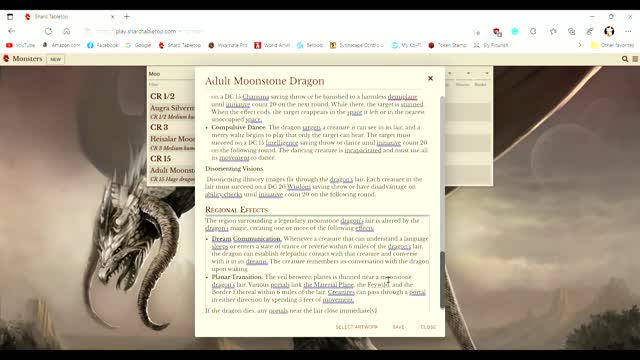Select Heisalar Moo monster entry in list

pyautogui.click(x=171, y=143)
